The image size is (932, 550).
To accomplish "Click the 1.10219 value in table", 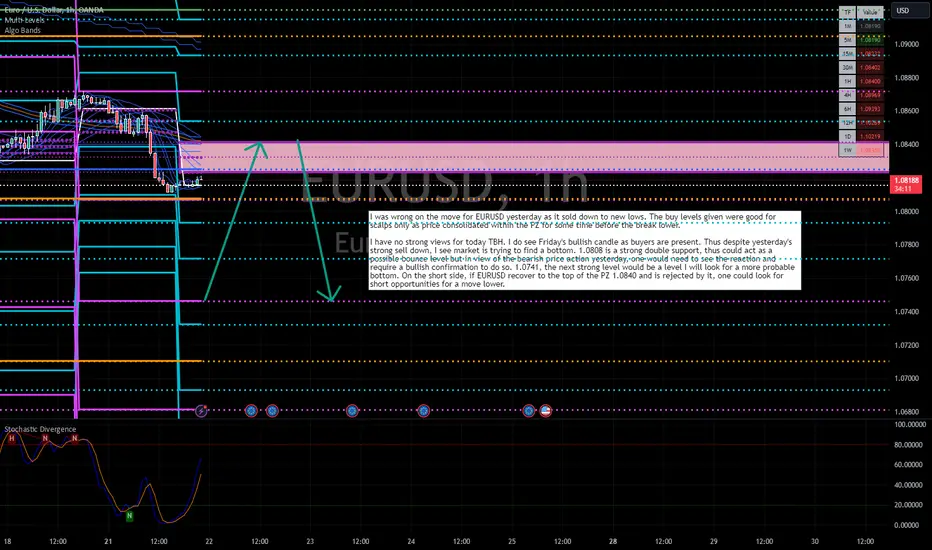I will [871, 136].
